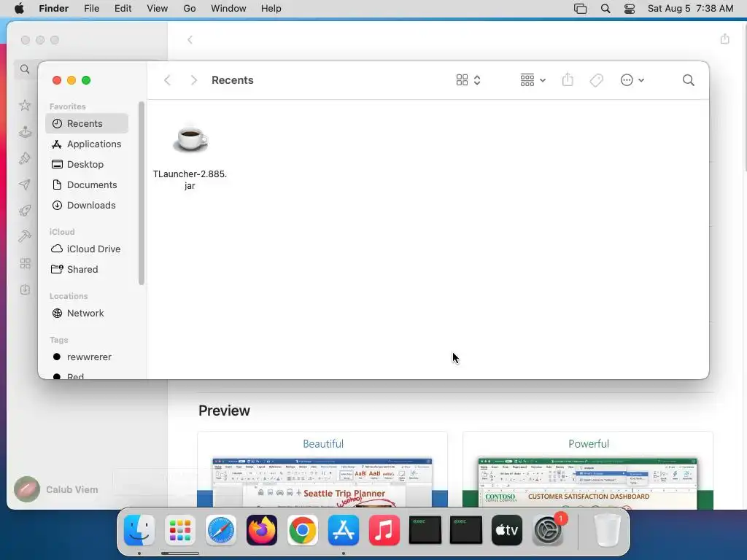
Task: Open Documents in Finder sidebar
Action: [87, 184]
